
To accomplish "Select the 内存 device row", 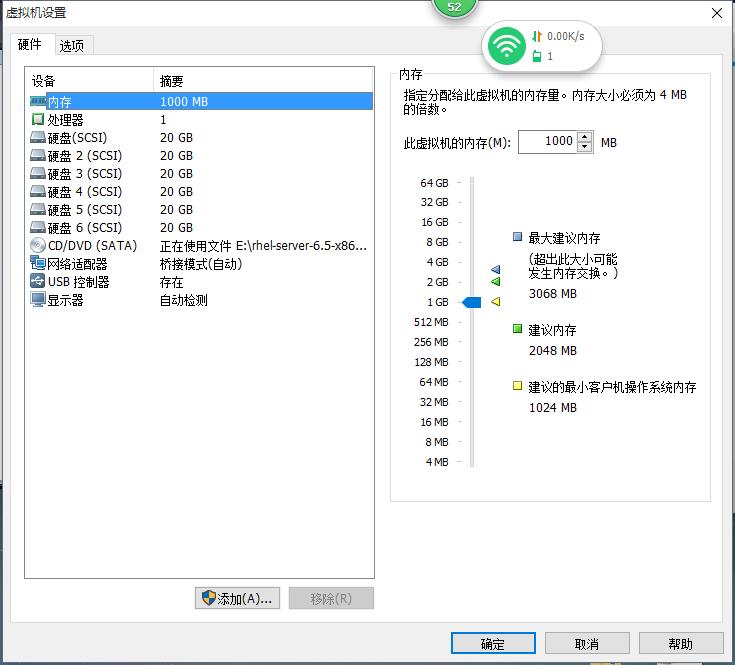I will click(201, 101).
